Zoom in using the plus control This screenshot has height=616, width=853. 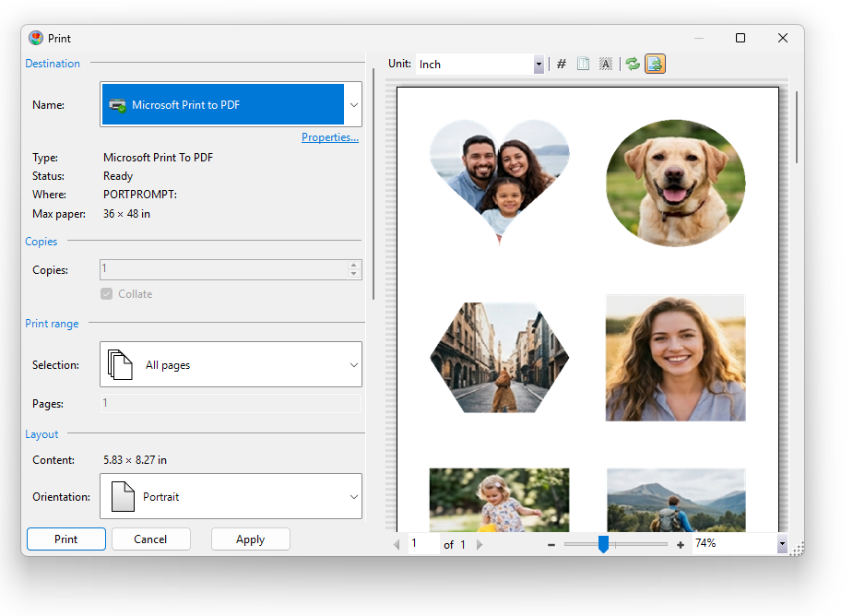680,543
